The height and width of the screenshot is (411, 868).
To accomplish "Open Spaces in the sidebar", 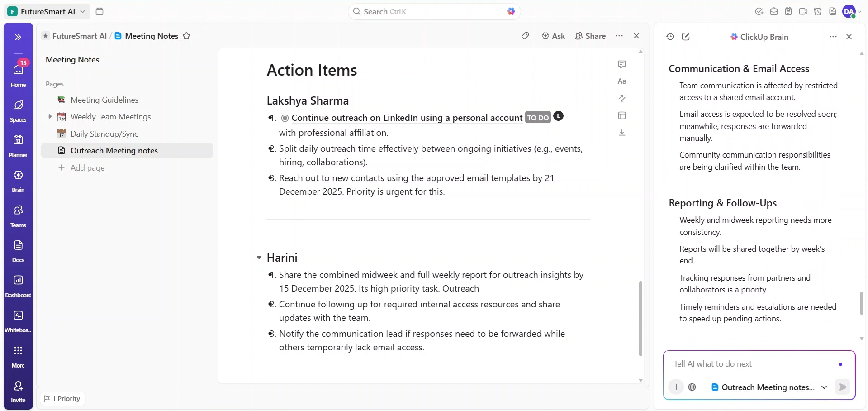I will (x=18, y=111).
